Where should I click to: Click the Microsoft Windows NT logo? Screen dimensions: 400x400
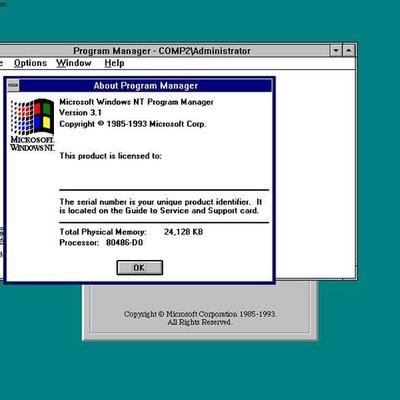point(32,125)
